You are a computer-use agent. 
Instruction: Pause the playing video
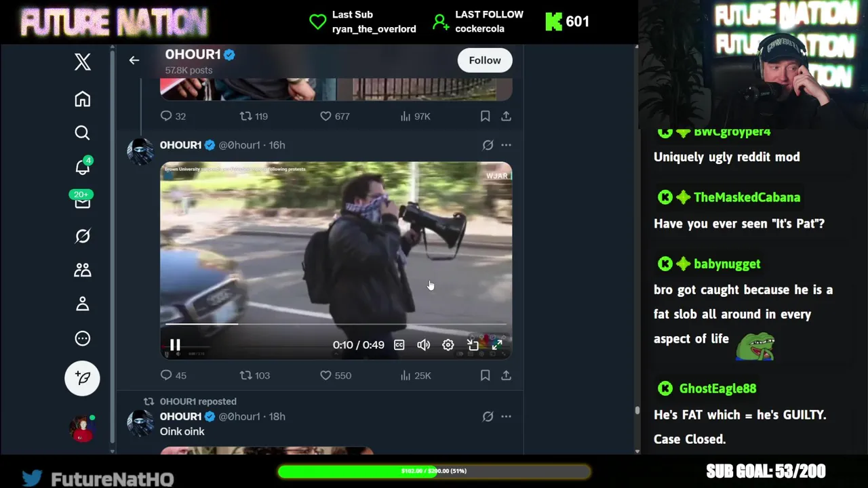point(175,345)
